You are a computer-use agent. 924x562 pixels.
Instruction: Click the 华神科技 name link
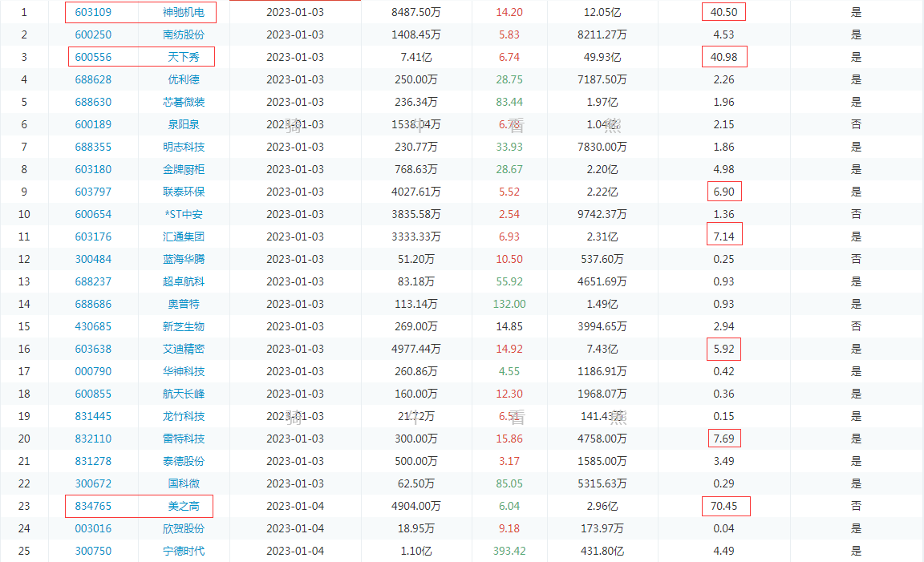click(x=183, y=371)
